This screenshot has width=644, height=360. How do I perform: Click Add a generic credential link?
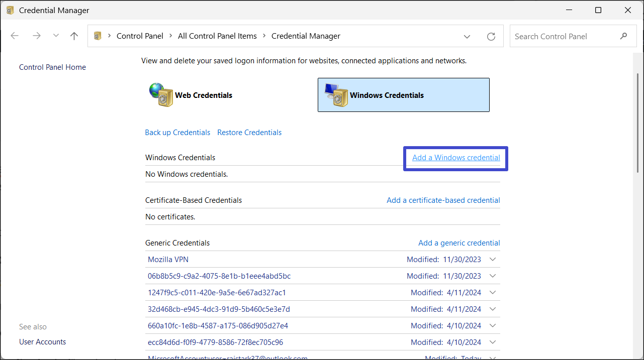[459, 243]
